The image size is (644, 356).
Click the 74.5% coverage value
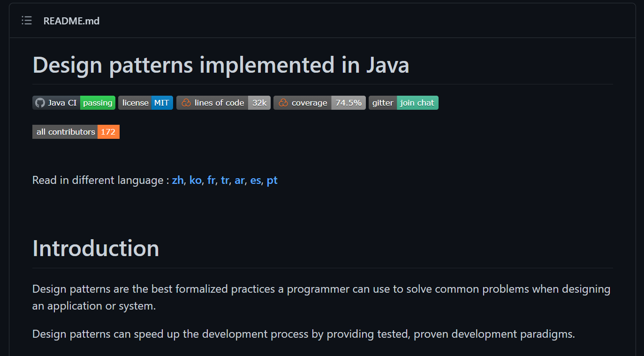point(349,103)
